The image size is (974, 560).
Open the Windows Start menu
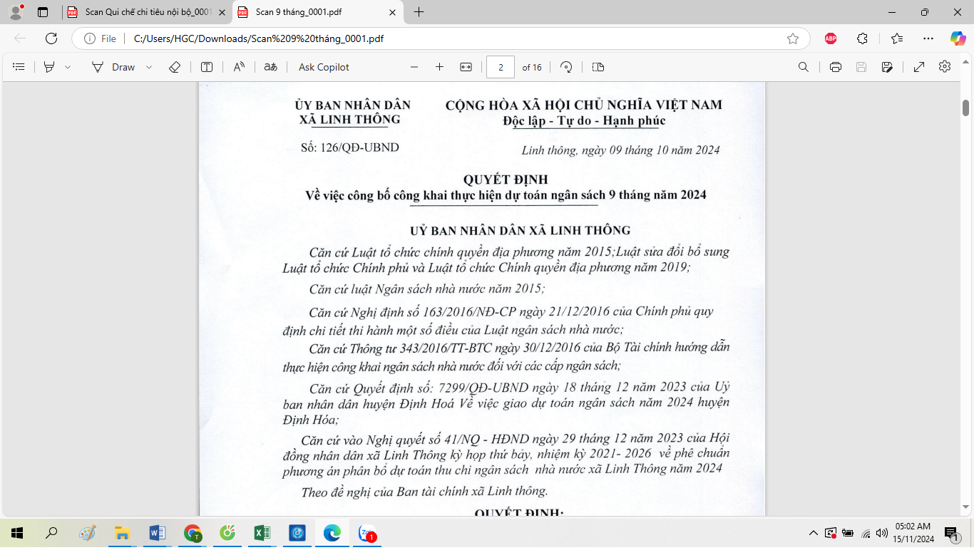tap(17, 532)
